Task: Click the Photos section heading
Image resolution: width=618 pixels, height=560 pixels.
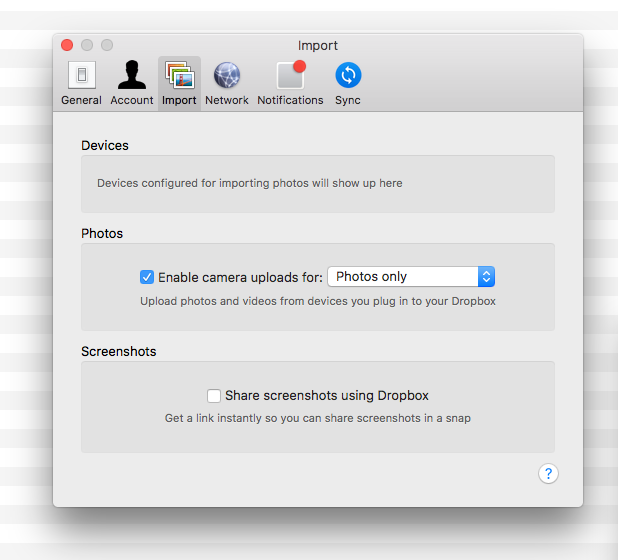Action: [x=102, y=233]
